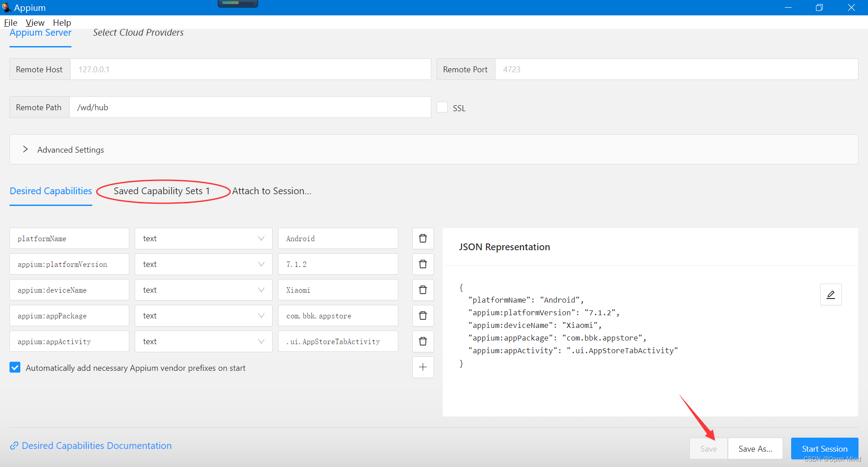
Task: Delete the appium:platformVersion capability row
Action: coord(423,264)
